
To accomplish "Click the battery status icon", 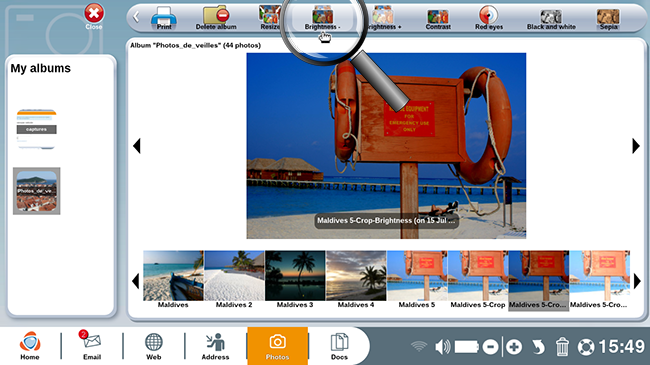I will [467, 347].
